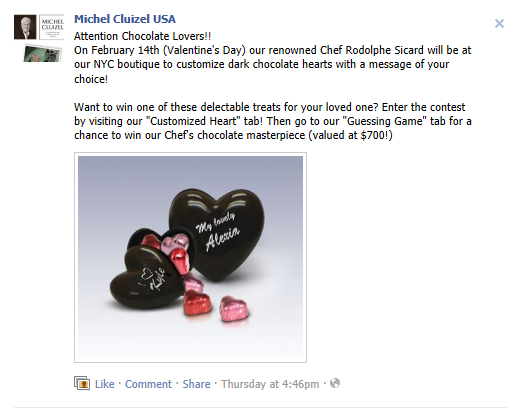Click the heart inscribed with Kyle
This screenshot has height=414, width=521.
[x=148, y=278]
